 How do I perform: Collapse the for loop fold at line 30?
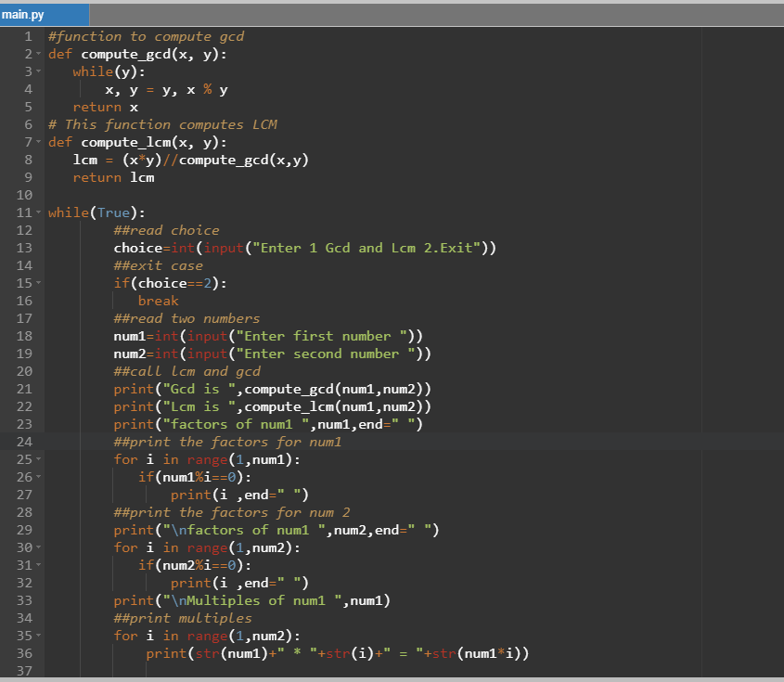[39, 547]
